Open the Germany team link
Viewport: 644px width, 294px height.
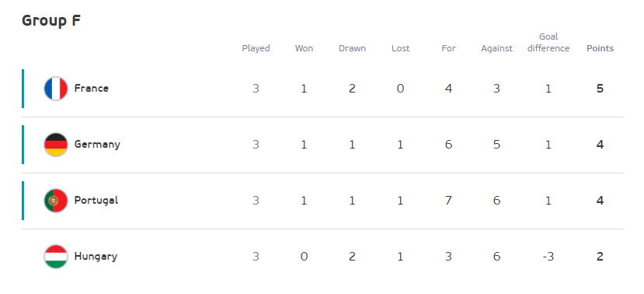tap(97, 145)
